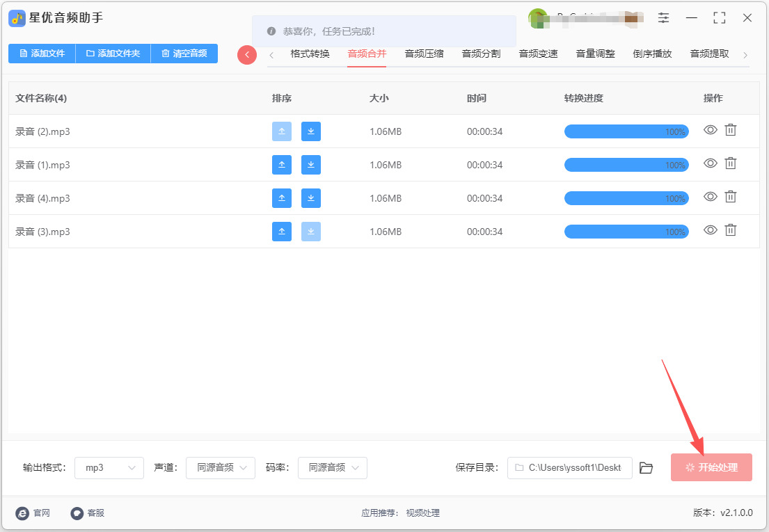
Task: Open the 码率 bitrate dropdown
Action: pyautogui.click(x=332, y=468)
